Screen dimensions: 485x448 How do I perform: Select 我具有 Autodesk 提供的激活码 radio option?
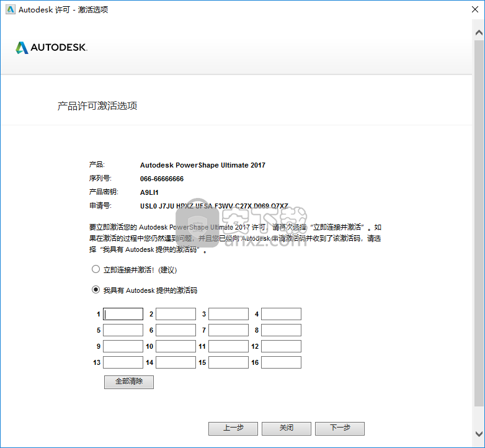(x=96, y=290)
